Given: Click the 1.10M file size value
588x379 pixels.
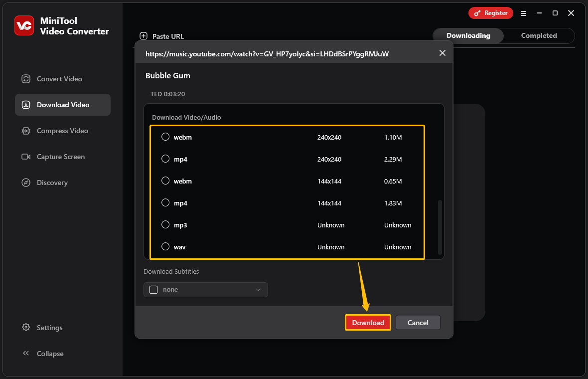Looking at the screenshot, I should point(393,137).
